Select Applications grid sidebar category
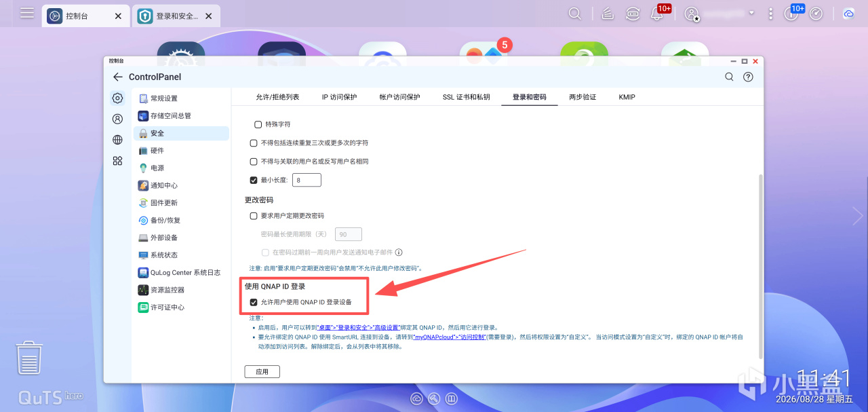Screen dimensions: 868x412 pos(117,161)
